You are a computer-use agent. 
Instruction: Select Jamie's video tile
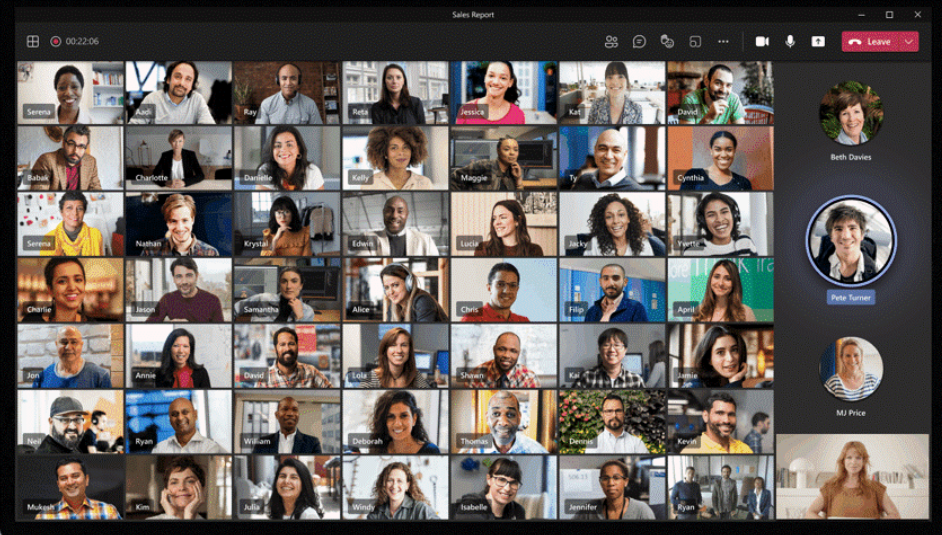point(721,356)
